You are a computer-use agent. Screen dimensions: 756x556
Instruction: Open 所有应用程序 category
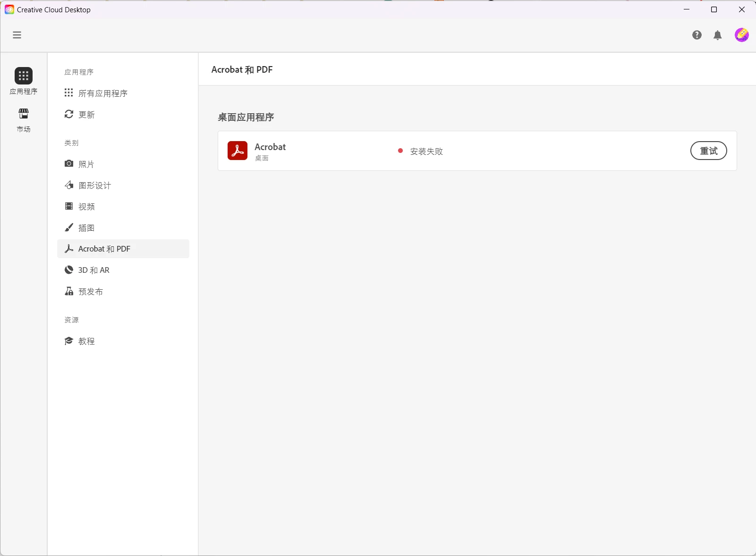pos(123,93)
